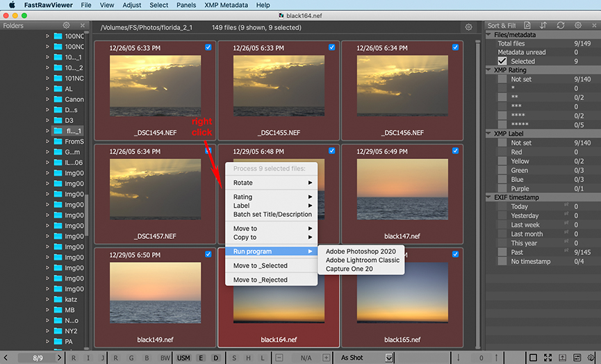Open the Apple menu

12,5
